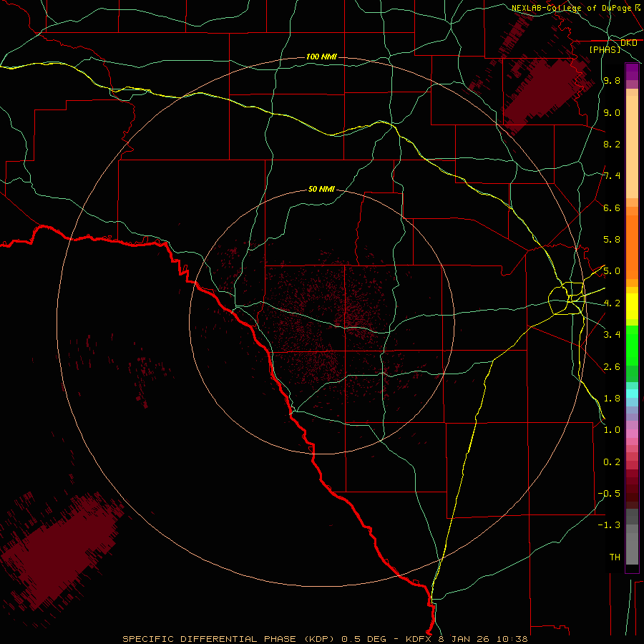Click the 1.8 scale value

[612, 399]
